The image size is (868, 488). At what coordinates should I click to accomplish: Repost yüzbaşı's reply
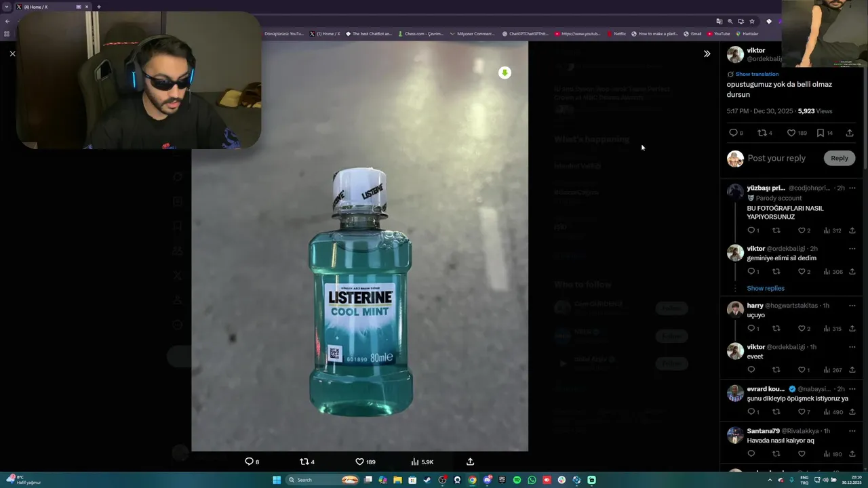[776, 230]
